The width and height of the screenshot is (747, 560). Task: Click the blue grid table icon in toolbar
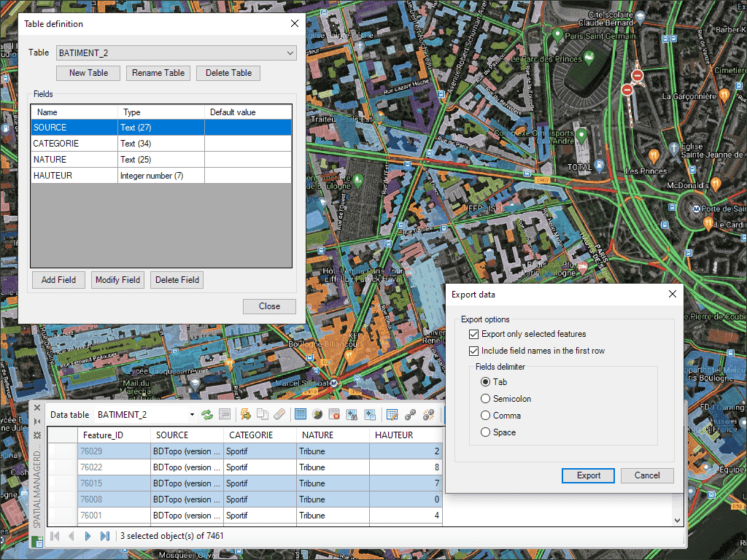point(300,415)
